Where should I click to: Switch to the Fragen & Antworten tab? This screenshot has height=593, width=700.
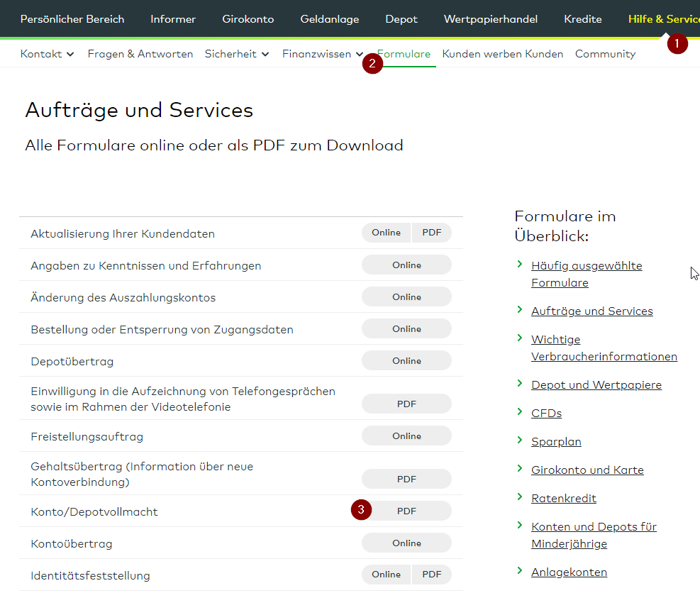click(x=140, y=54)
